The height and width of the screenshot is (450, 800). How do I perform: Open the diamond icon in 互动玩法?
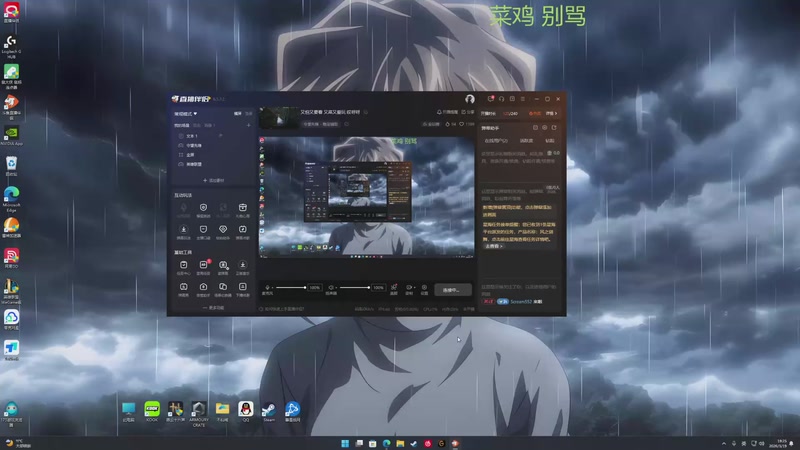click(x=223, y=231)
